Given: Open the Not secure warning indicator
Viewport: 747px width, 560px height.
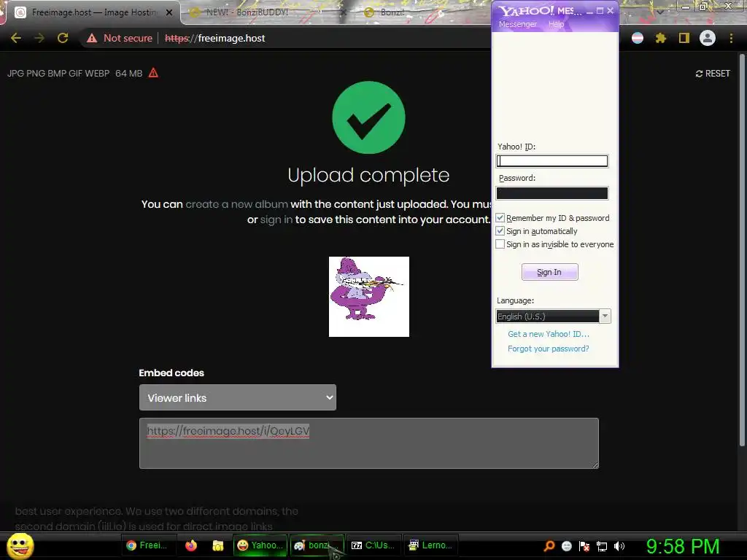Looking at the screenshot, I should point(120,38).
